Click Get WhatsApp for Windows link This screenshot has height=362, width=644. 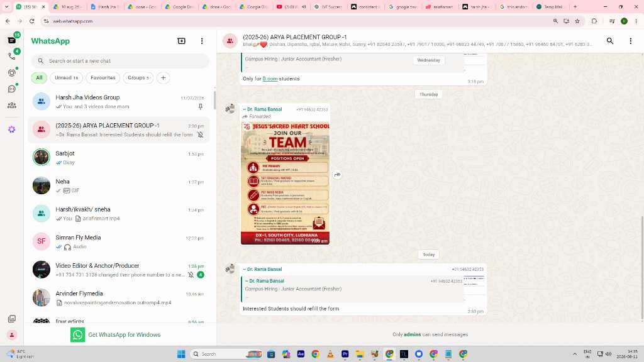coord(124,335)
